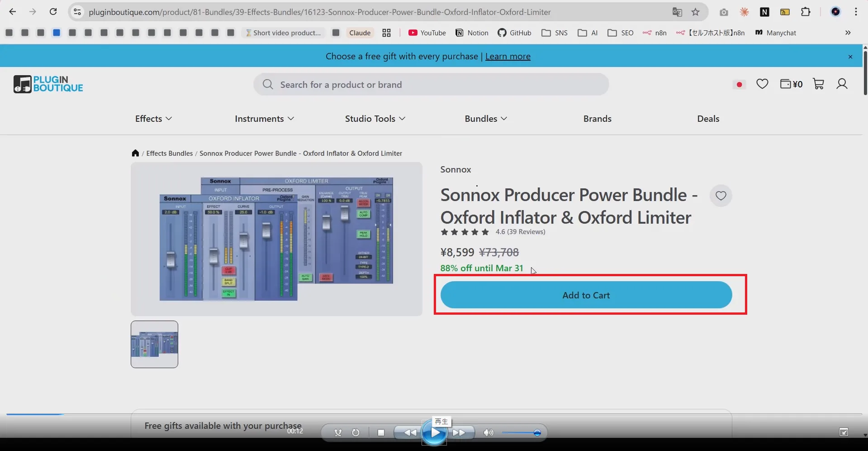Open the user account icon
Viewport: 868px width, 451px height.
[842, 84]
